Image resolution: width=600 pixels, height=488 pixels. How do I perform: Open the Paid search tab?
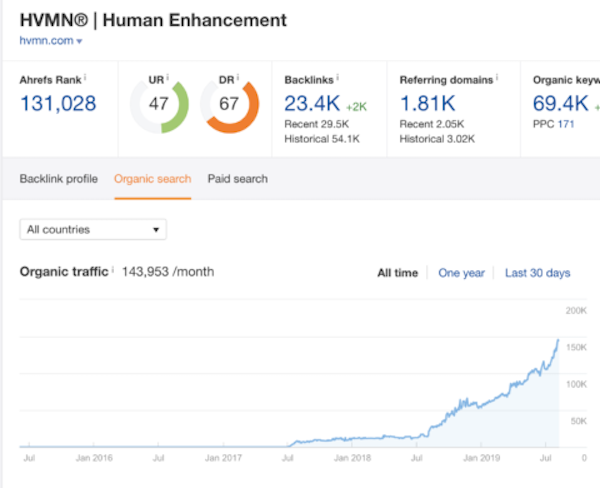(238, 179)
